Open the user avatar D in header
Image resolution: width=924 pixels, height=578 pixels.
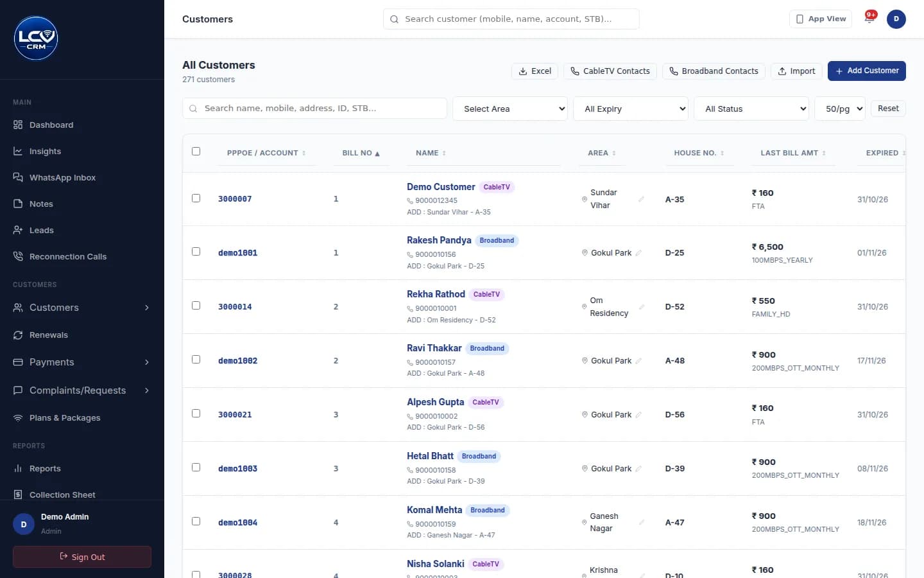point(896,19)
